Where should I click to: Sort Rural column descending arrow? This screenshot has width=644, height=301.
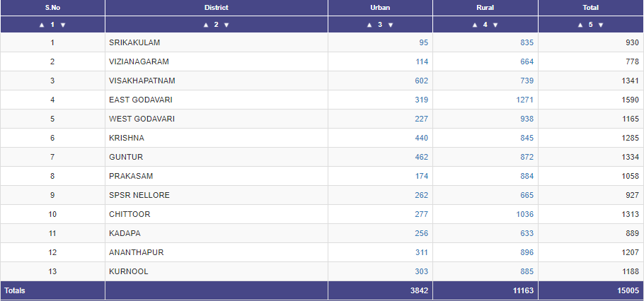[495, 25]
